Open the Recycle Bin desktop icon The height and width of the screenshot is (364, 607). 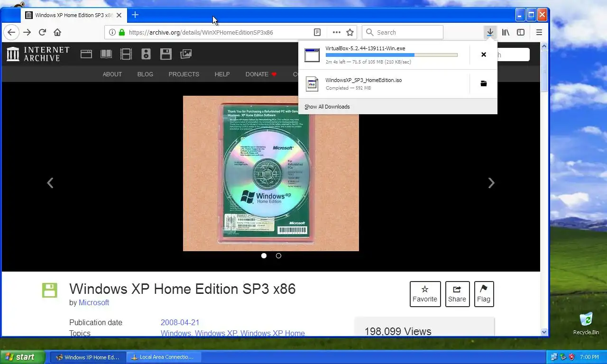(x=586, y=323)
